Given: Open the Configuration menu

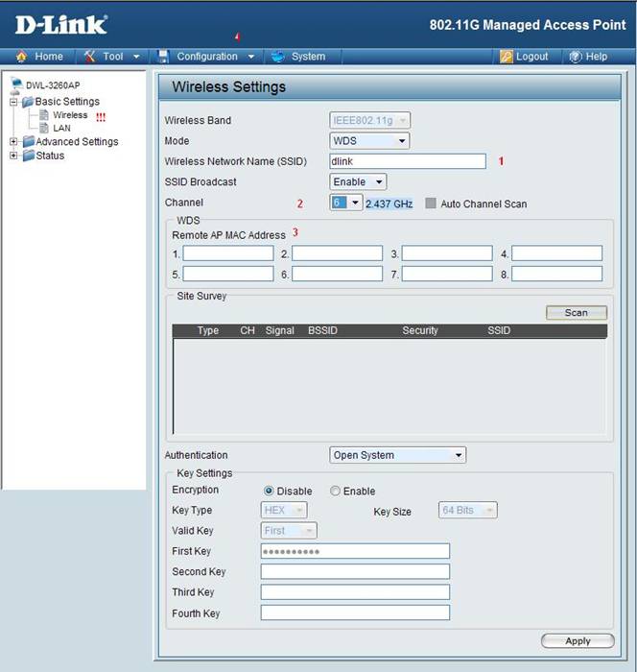Looking at the screenshot, I should [206, 57].
